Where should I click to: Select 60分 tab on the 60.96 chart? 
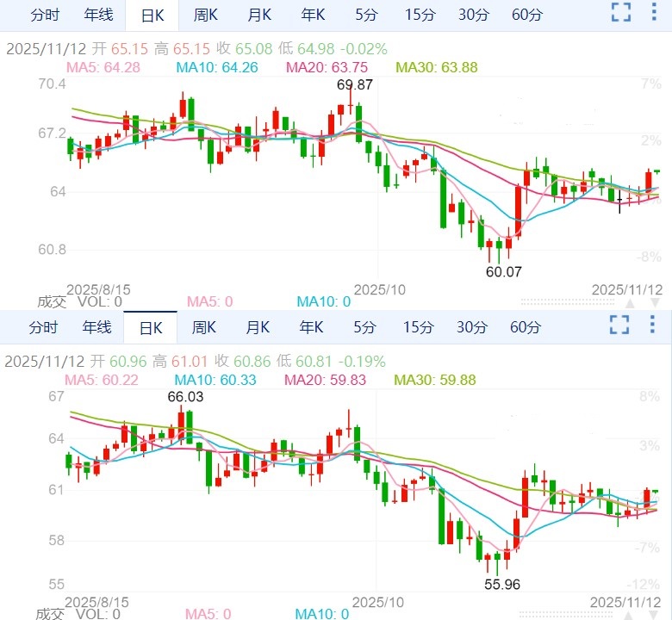(526, 328)
